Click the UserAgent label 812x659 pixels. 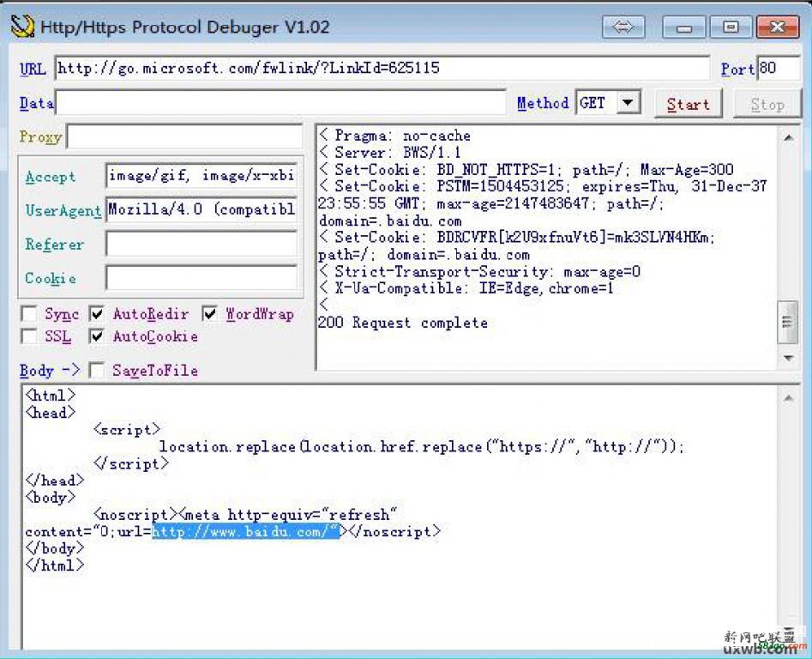pos(63,210)
